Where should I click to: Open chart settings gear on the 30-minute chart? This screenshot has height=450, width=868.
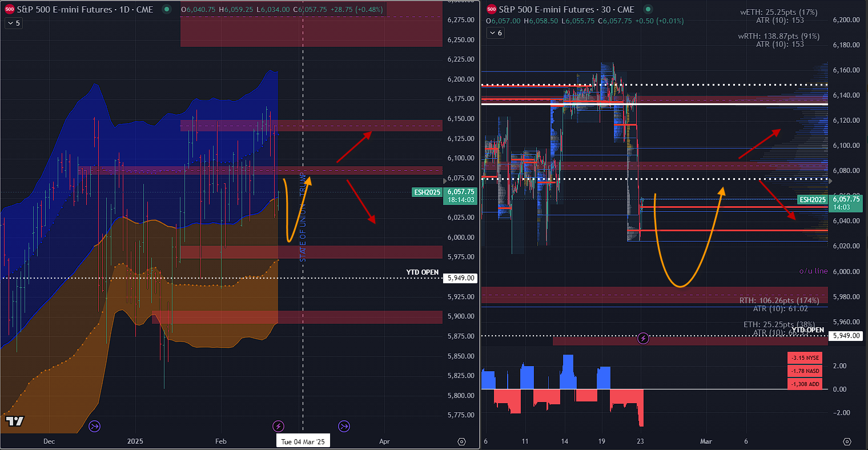[x=847, y=441]
